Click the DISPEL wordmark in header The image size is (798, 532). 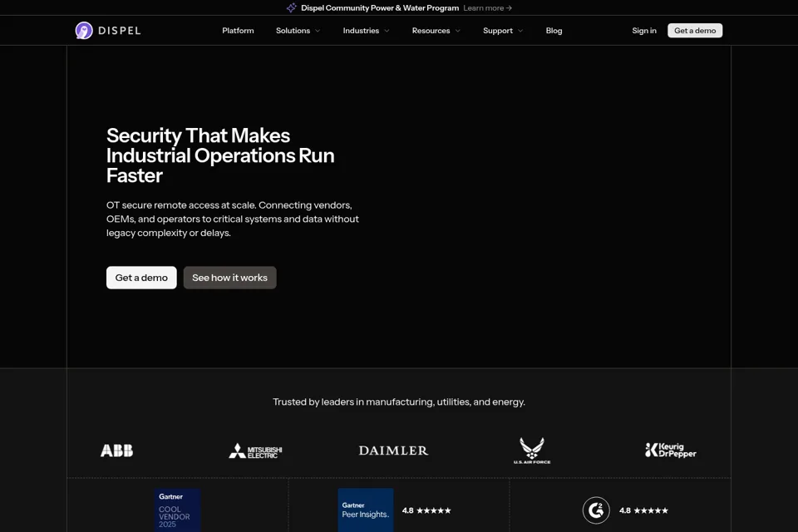tap(120, 31)
